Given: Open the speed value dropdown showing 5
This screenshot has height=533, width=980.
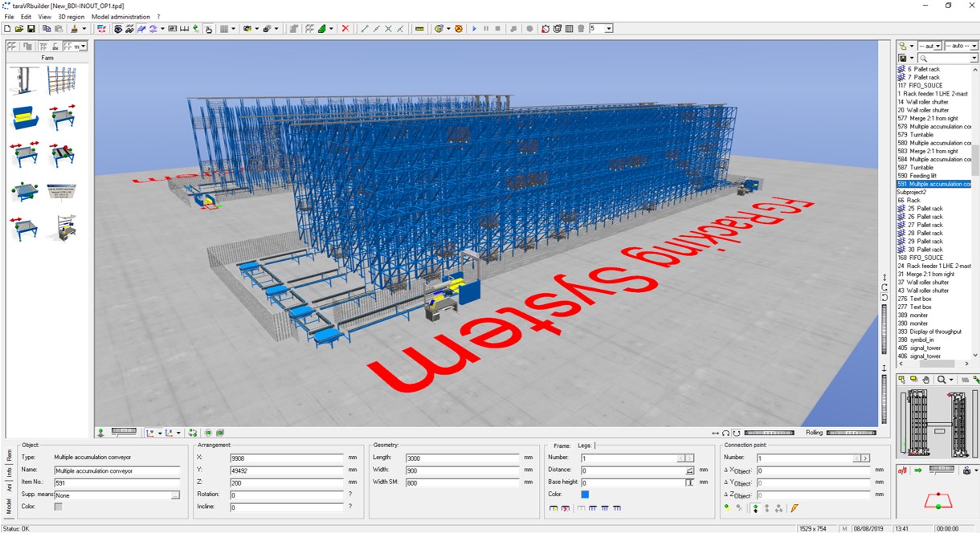Looking at the screenshot, I should [x=609, y=29].
